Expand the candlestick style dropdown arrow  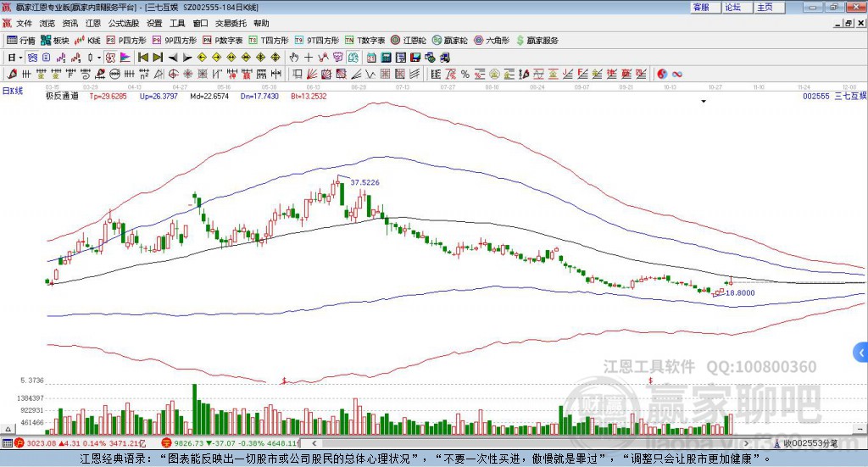[x=99, y=58]
